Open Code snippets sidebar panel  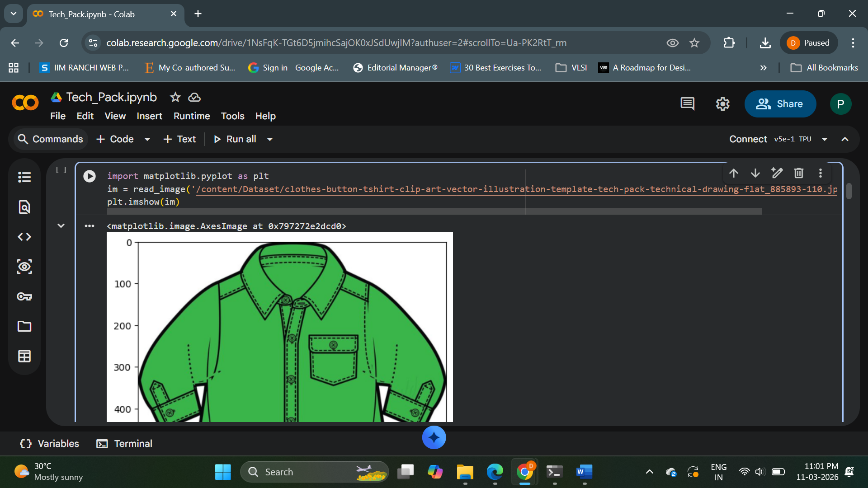[24, 237]
